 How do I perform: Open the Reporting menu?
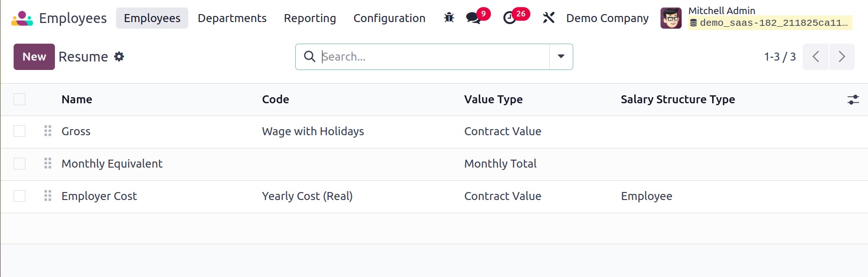pyautogui.click(x=310, y=18)
